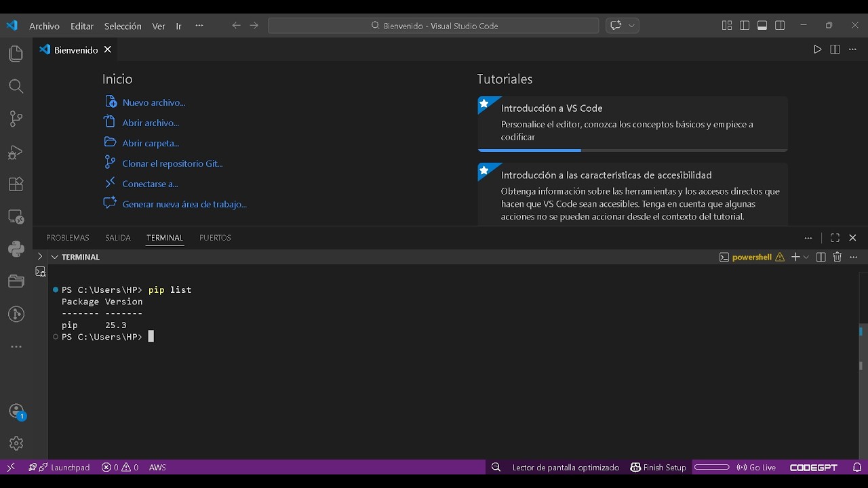
Task: Toggle the bottom panel visibility
Action: (762, 26)
